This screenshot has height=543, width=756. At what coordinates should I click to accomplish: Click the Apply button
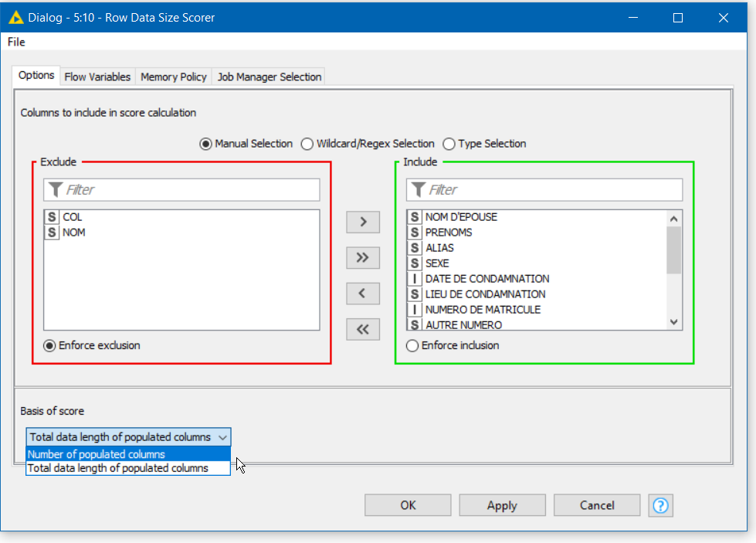point(502,505)
